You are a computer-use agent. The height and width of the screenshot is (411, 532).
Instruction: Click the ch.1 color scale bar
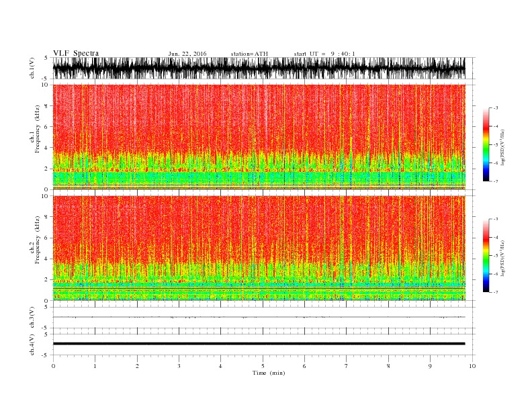pyautogui.click(x=486, y=145)
